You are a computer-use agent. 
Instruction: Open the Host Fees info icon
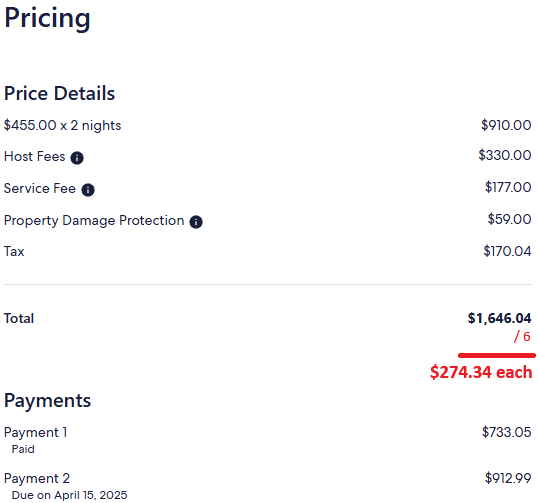77,158
